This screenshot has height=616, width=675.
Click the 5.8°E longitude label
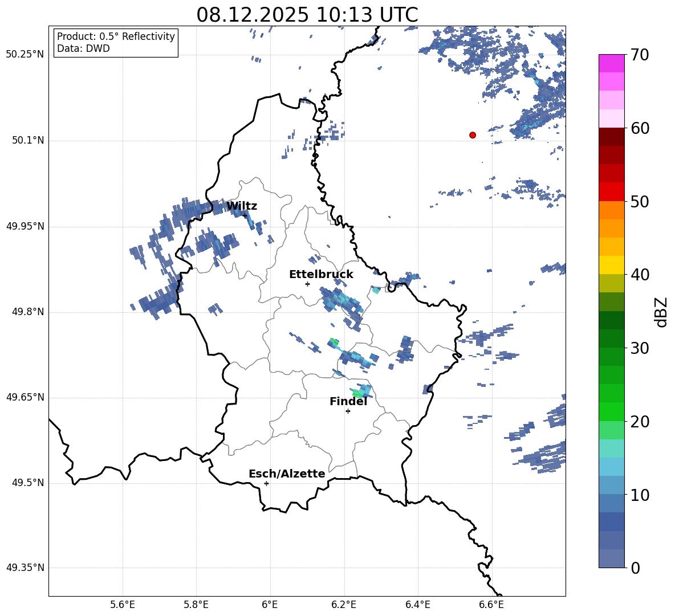pos(196,605)
